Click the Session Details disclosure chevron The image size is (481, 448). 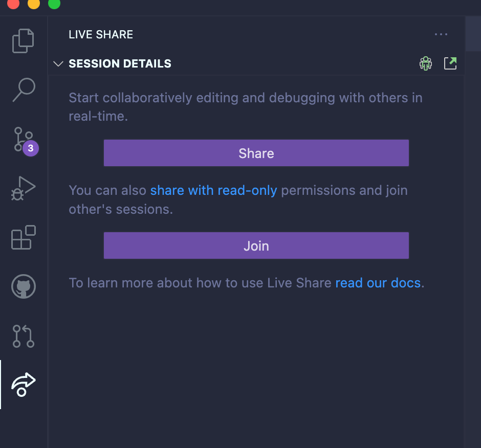coord(58,63)
